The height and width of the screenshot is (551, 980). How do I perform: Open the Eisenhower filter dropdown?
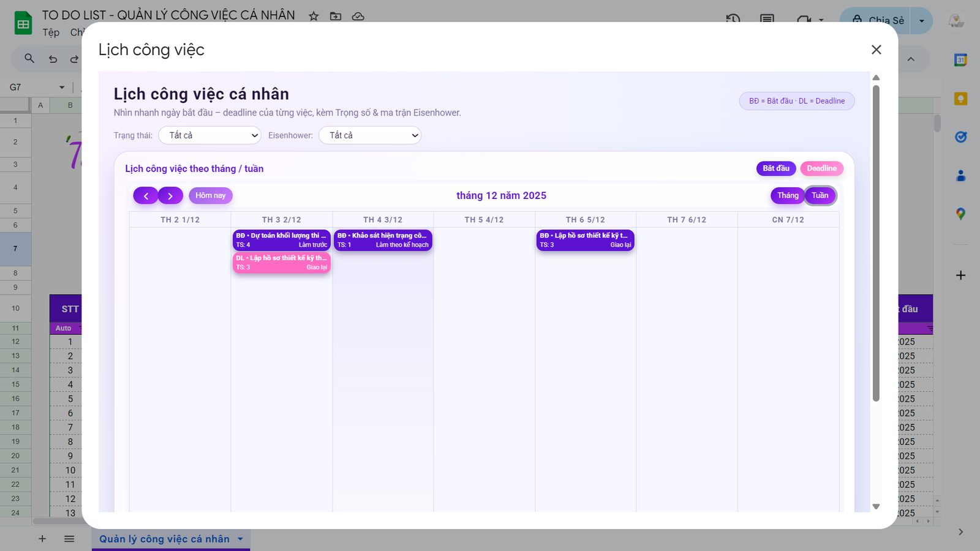pos(370,135)
